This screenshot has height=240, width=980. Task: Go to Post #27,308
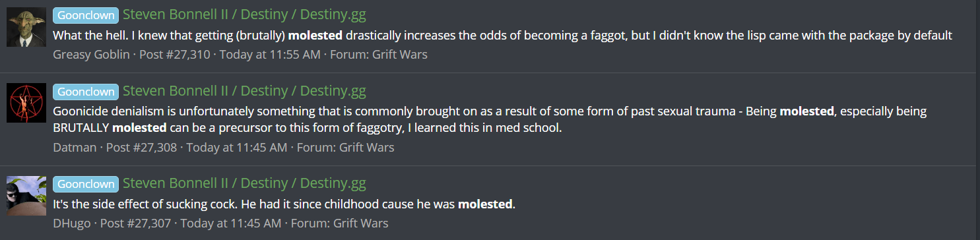tap(142, 147)
